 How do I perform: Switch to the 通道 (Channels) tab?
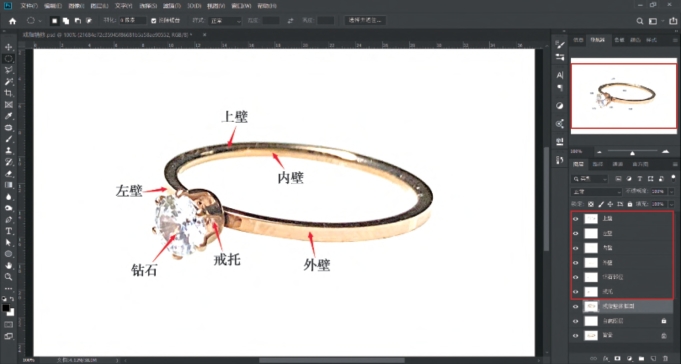click(x=598, y=164)
